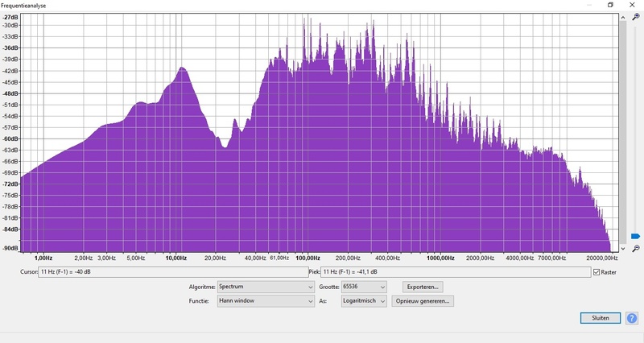Image resolution: width=644 pixels, height=343 pixels.
Task: Click the blue vertical zoom slider handle
Action: [x=635, y=236]
